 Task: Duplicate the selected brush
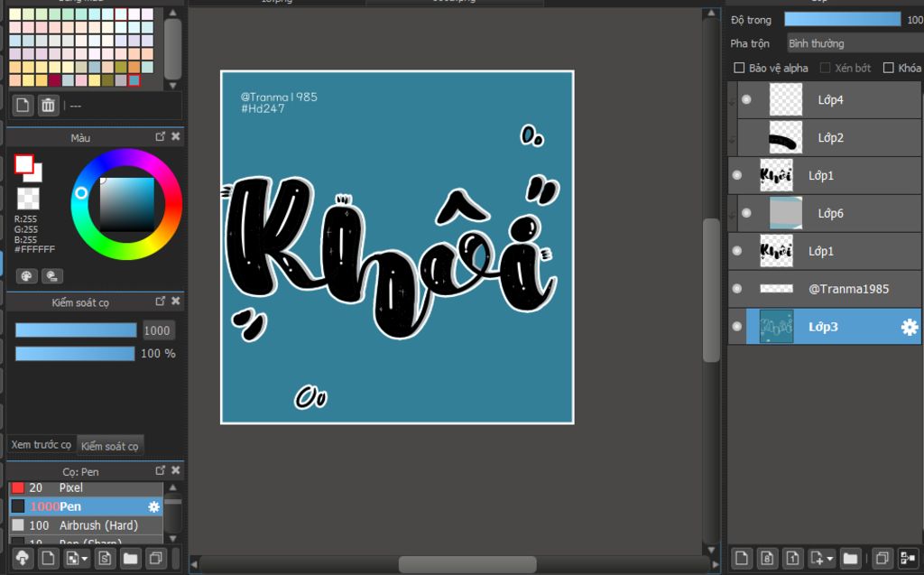156,558
